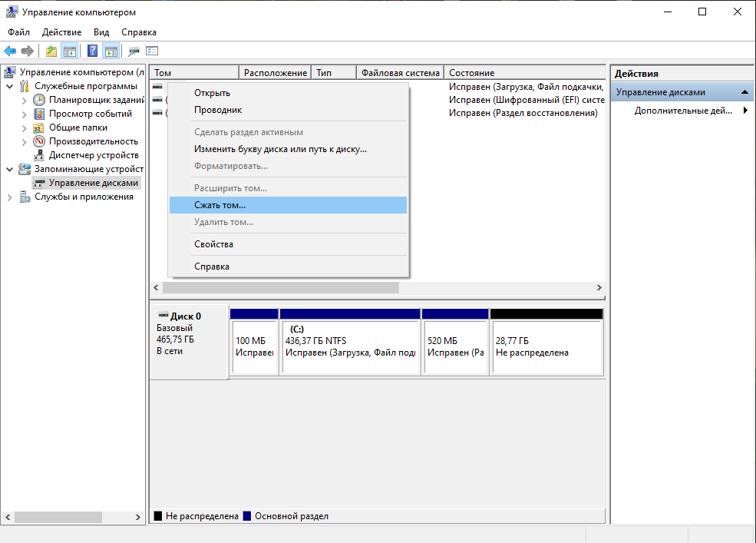
Task: Click the Диспетчер устройств device icon
Action: point(39,155)
